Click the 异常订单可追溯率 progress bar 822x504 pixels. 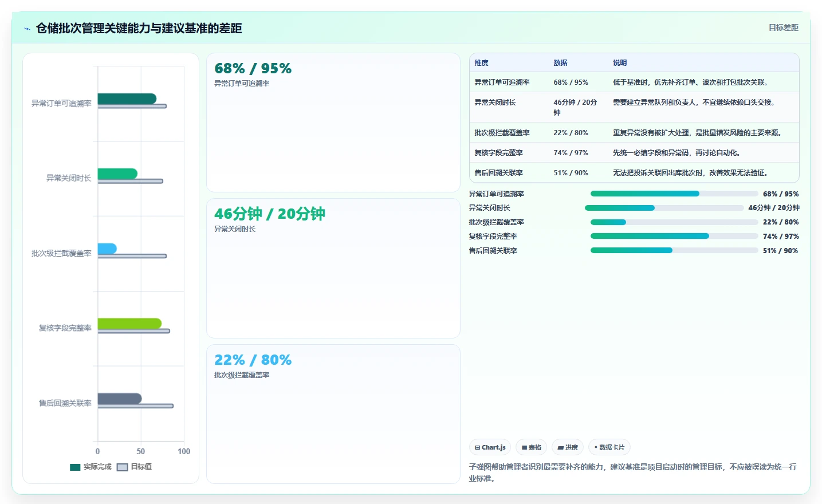[674, 194]
